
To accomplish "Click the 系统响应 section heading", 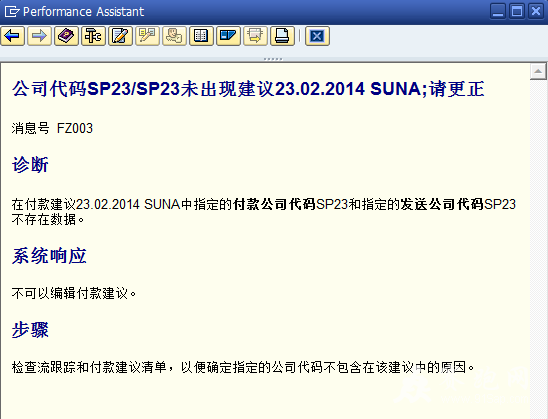I will [49, 256].
